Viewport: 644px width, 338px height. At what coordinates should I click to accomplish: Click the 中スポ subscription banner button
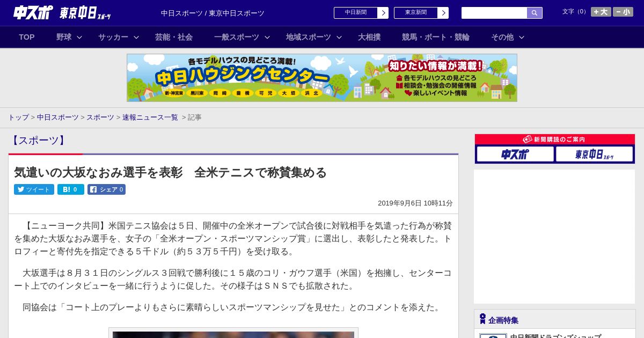[x=515, y=154]
